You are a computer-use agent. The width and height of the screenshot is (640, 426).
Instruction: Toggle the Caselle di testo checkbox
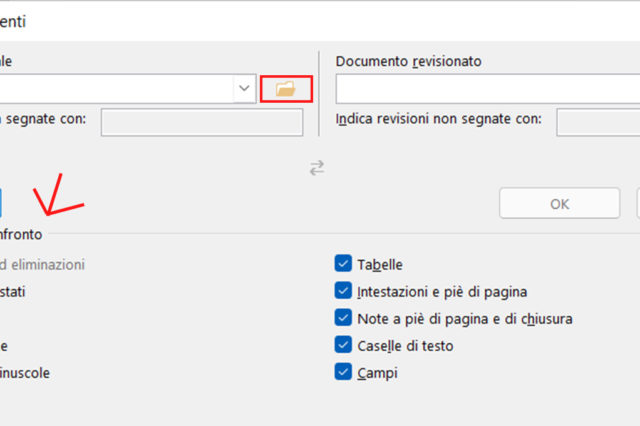click(342, 346)
